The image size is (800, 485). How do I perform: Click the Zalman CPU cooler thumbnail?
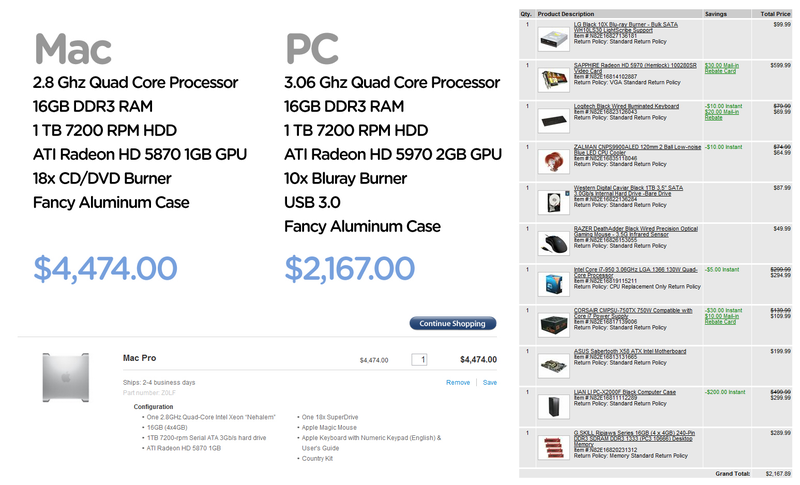pyautogui.click(x=554, y=162)
